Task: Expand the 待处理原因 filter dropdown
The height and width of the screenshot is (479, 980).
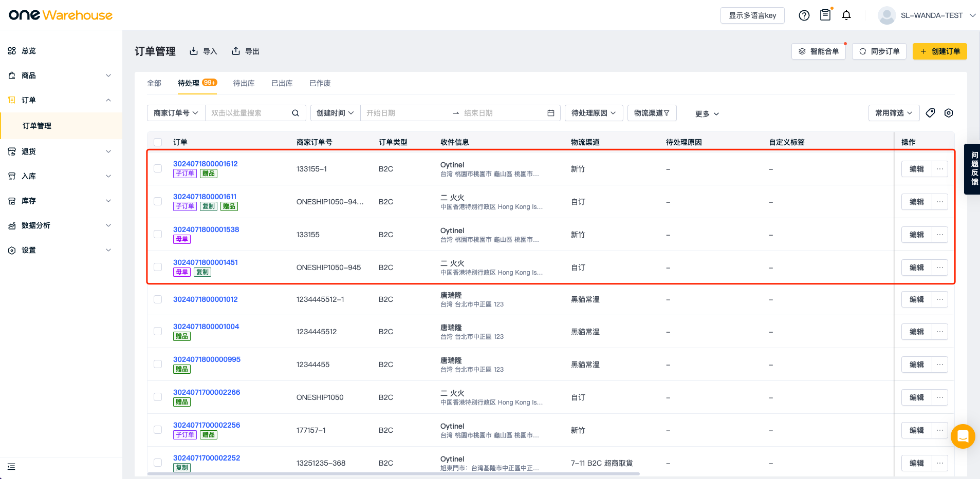Action: (594, 113)
